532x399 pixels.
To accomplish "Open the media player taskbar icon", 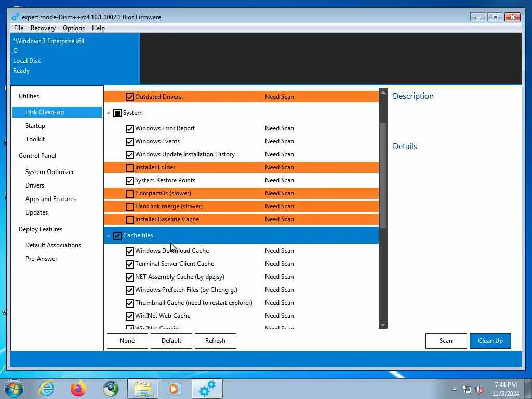I will [175, 389].
